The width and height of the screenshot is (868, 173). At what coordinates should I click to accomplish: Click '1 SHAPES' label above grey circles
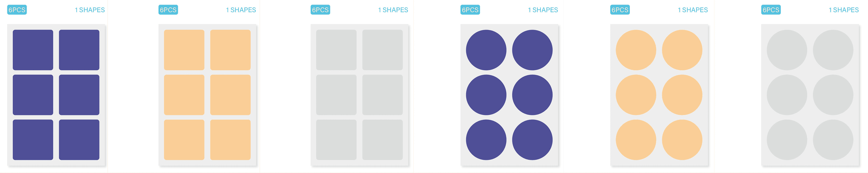(x=844, y=10)
